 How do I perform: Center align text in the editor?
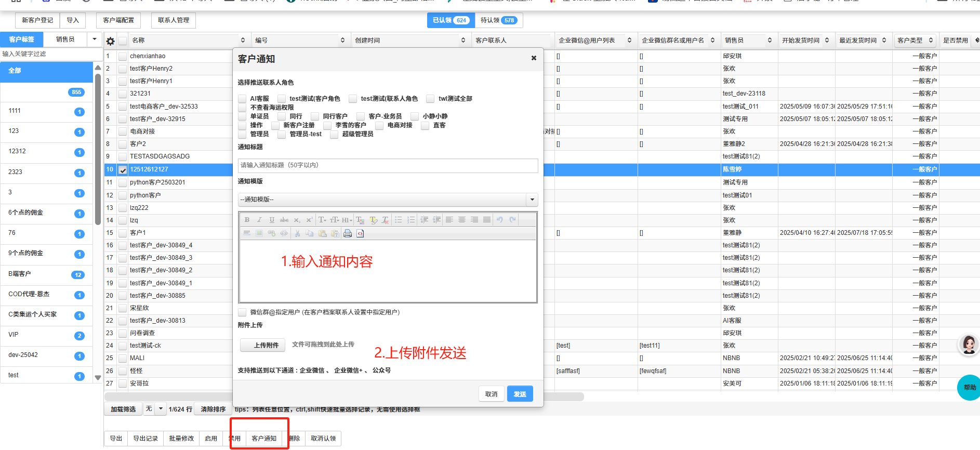click(x=461, y=220)
